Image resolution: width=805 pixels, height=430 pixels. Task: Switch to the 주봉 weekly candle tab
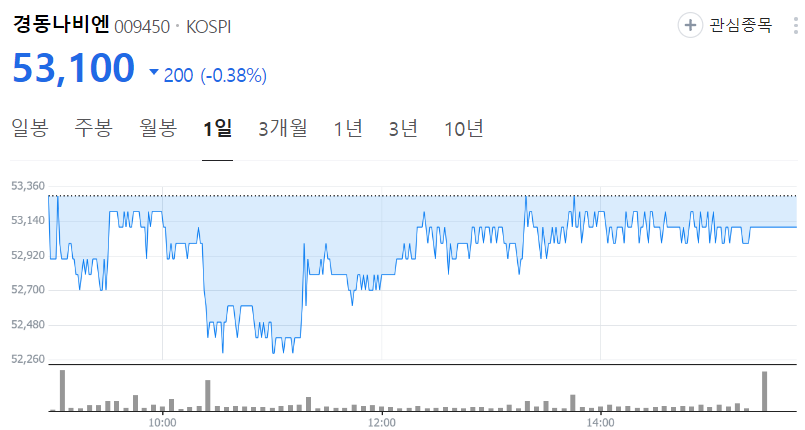click(93, 128)
